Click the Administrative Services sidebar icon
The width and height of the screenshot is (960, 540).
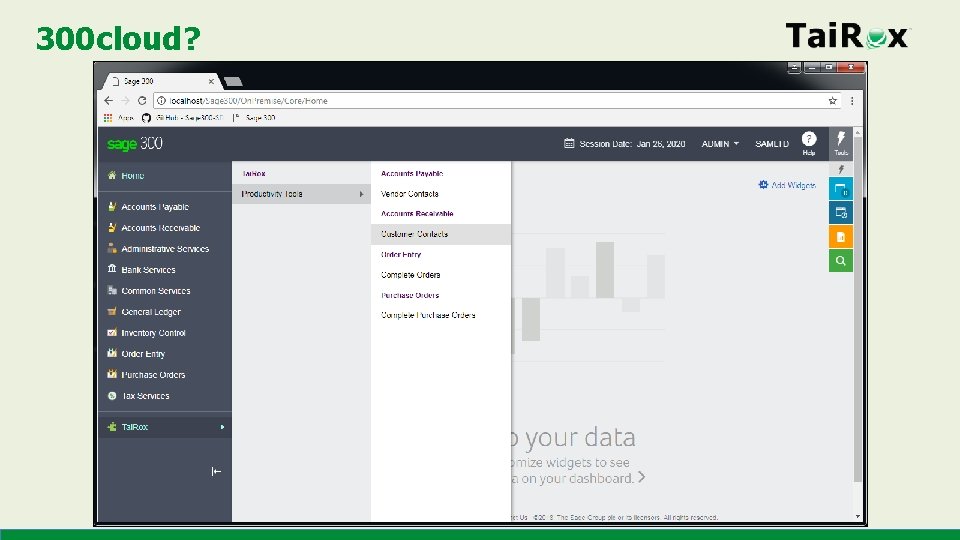click(112, 248)
